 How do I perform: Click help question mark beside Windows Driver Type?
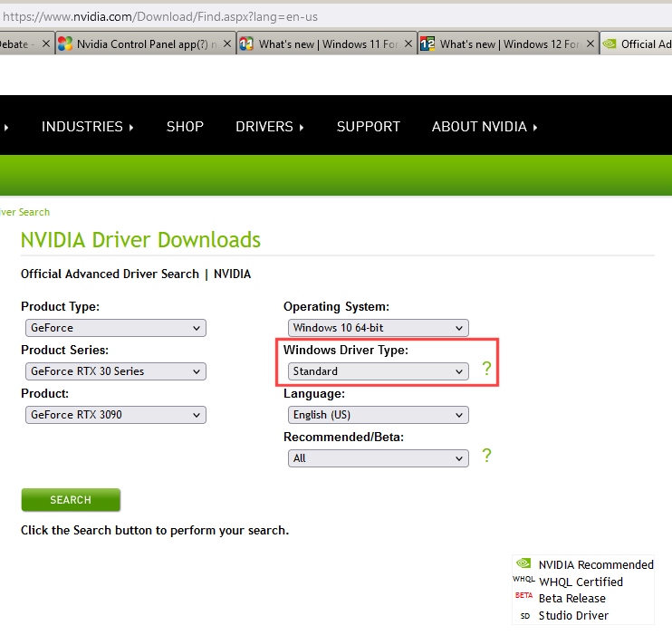486,369
